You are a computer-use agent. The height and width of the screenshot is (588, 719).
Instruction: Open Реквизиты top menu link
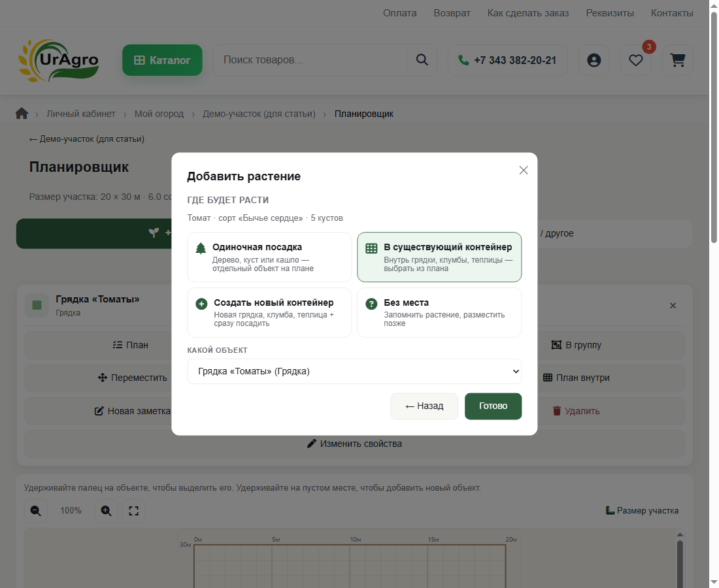tap(610, 13)
